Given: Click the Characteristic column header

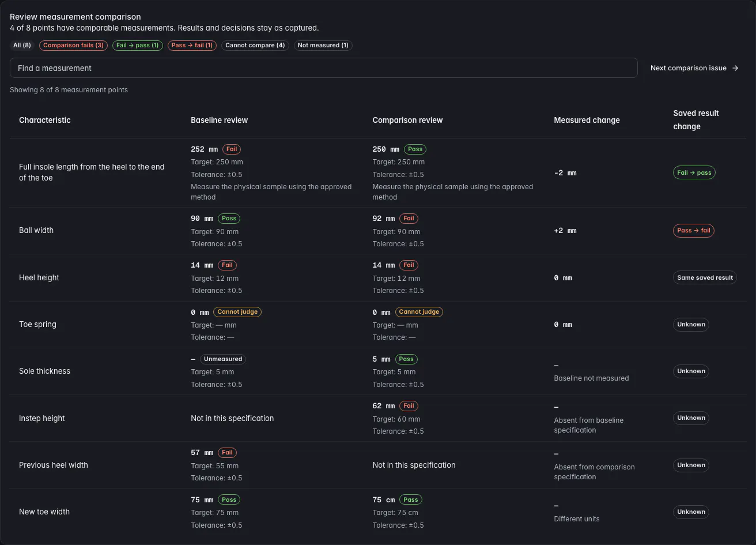Looking at the screenshot, I should pos(45,120).
